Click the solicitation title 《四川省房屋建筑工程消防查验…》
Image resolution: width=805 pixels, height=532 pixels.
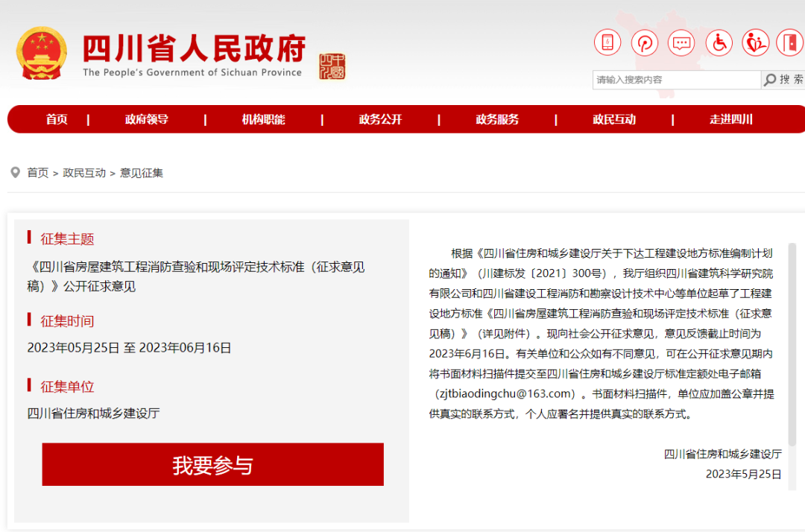[x=196, y=276]
